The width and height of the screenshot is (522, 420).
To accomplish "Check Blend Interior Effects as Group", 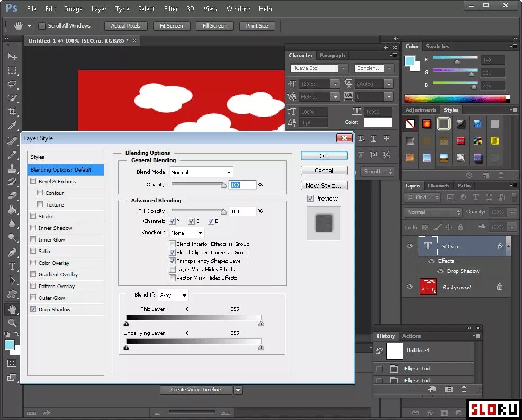I will (x=172, y=244).
